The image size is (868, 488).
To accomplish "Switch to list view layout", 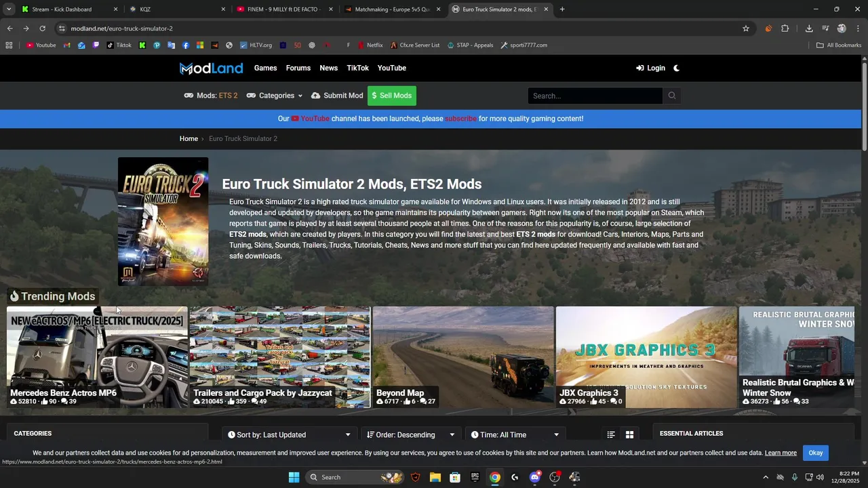I will pos(611,435).
